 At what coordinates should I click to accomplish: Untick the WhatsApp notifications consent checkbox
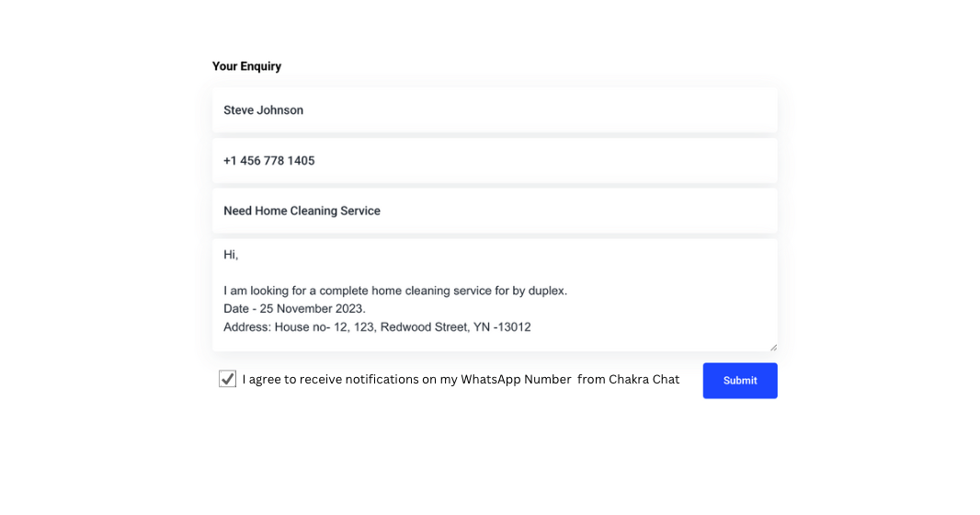227,379
